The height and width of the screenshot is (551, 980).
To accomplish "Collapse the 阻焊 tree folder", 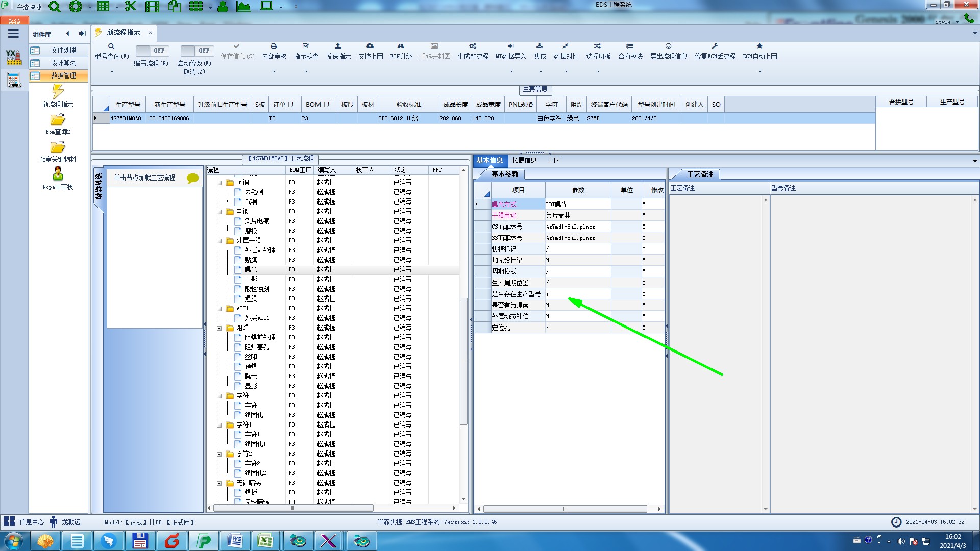I will 219,328.
